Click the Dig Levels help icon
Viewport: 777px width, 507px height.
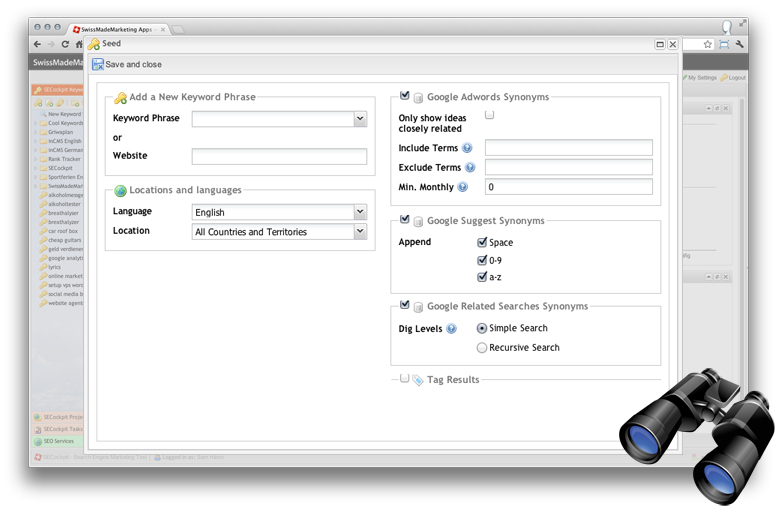[x=451, y=329]
